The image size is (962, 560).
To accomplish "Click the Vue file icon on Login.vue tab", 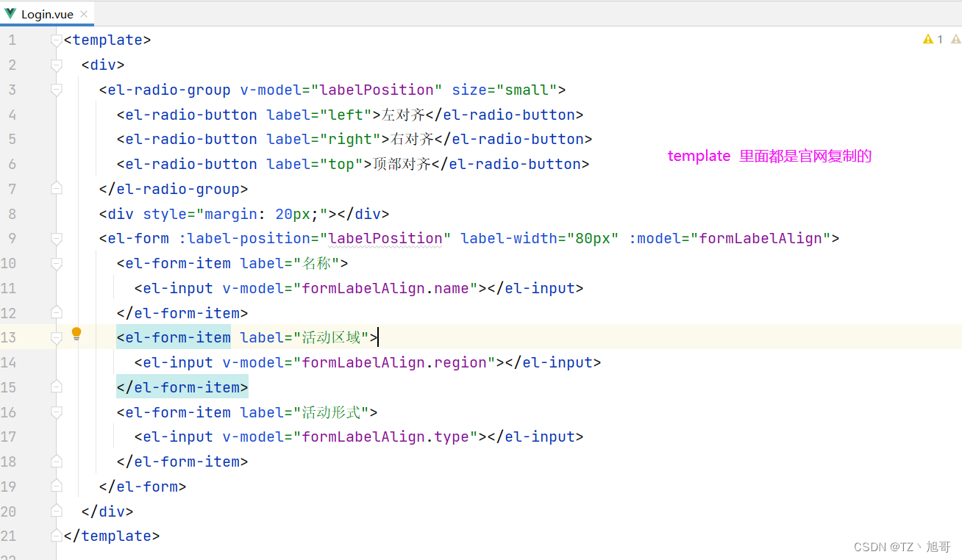I will [10, 14].
